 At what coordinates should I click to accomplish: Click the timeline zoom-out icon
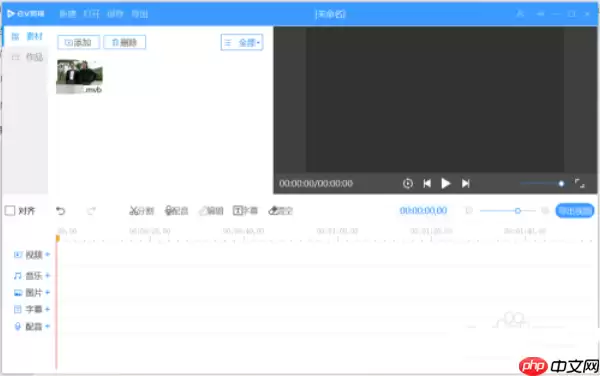coord(469,211)
